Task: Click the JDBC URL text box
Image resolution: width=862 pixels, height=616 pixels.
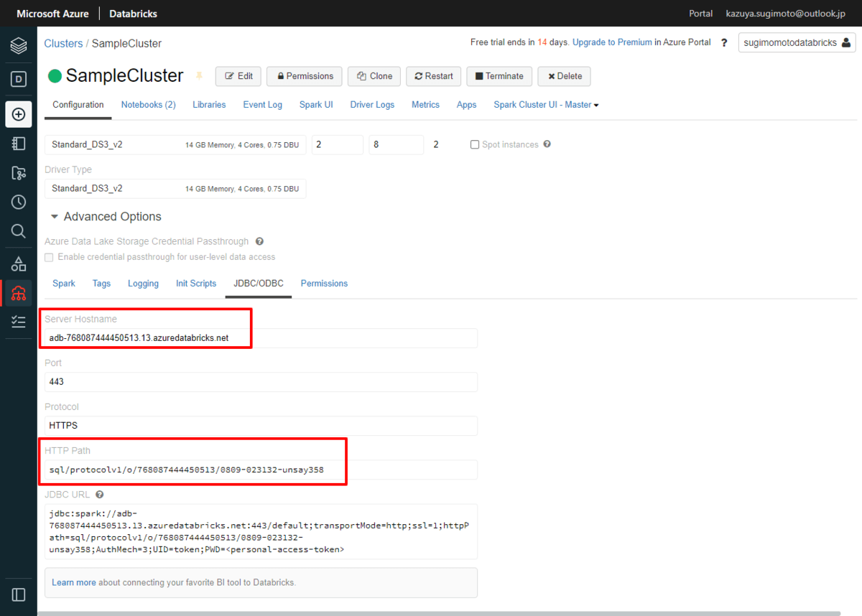Action: pos(261,531)
